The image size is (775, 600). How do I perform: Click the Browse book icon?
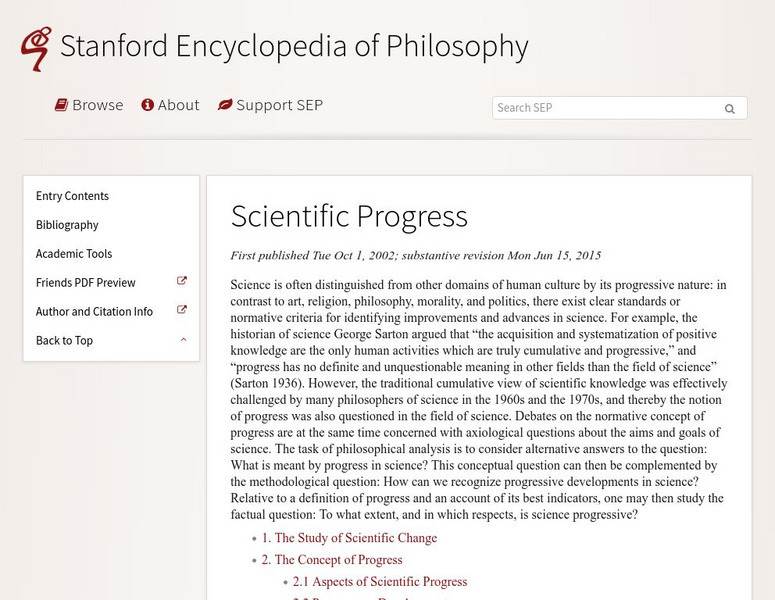pyautogui.click(x=61, y=105)
